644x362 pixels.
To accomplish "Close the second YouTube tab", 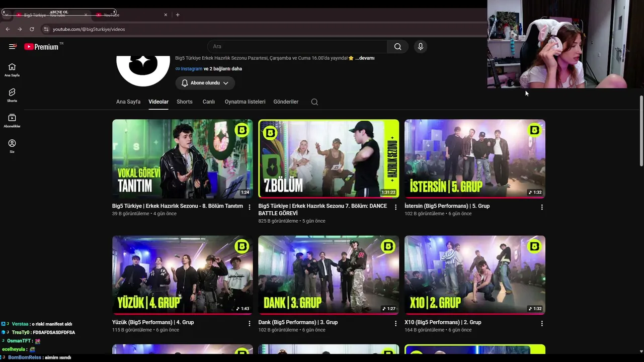I will point(166,15).
